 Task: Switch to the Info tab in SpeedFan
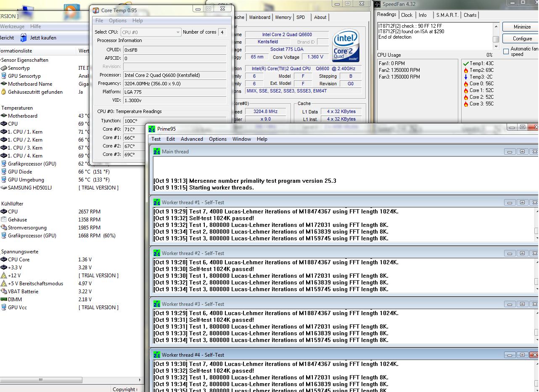[x=423, y=15]
